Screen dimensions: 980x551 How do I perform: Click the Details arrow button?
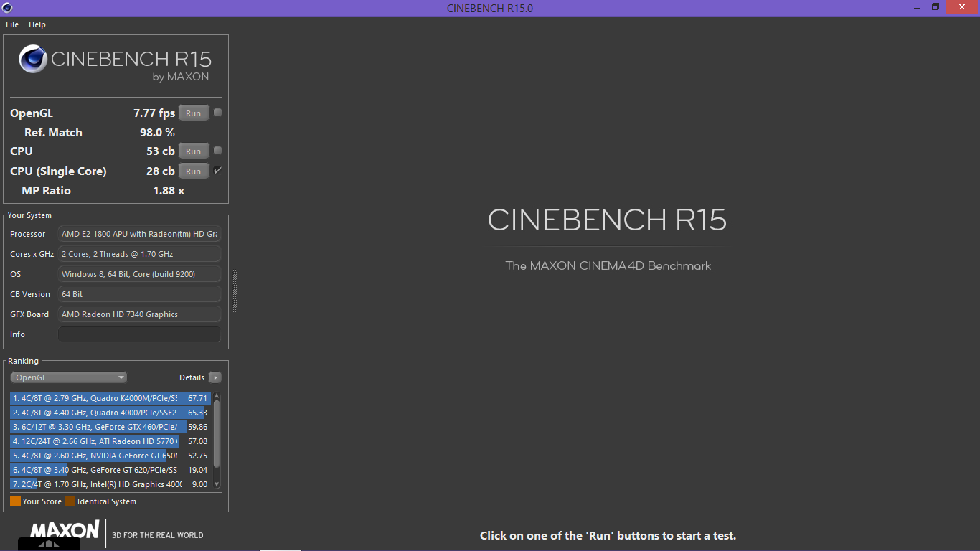[x=215, y=377]
